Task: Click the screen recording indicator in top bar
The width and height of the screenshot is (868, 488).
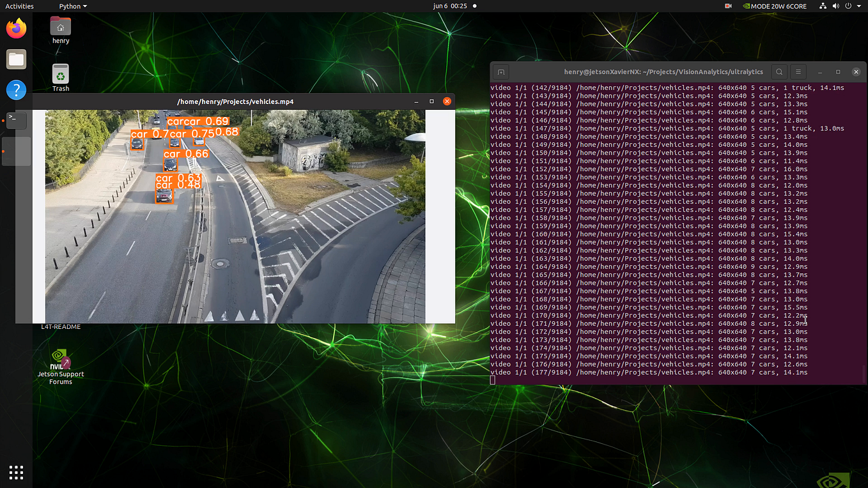Action: pyautogui.click(x=728, y=6)
